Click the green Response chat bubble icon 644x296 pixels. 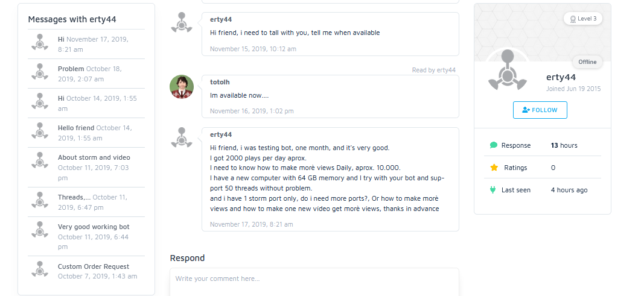[494, 145]
